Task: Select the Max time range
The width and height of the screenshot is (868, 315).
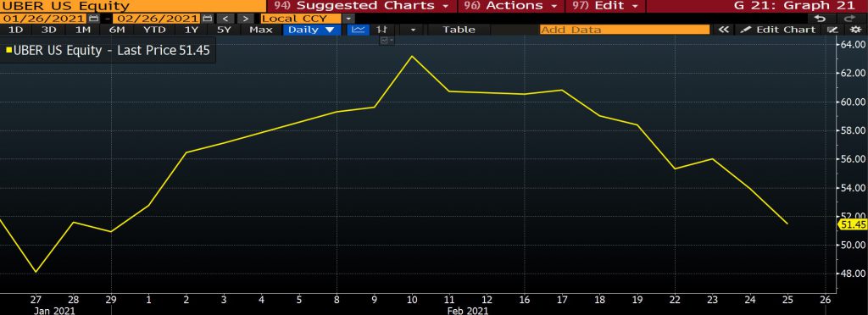Action: click(x=261, y=30)
